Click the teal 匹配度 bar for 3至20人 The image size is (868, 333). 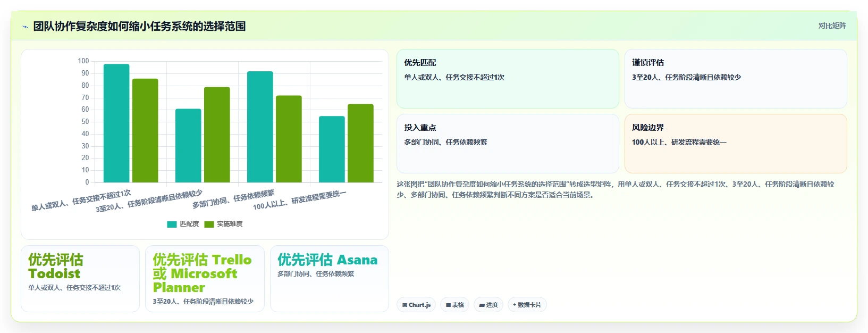click(x=188, y=146)
